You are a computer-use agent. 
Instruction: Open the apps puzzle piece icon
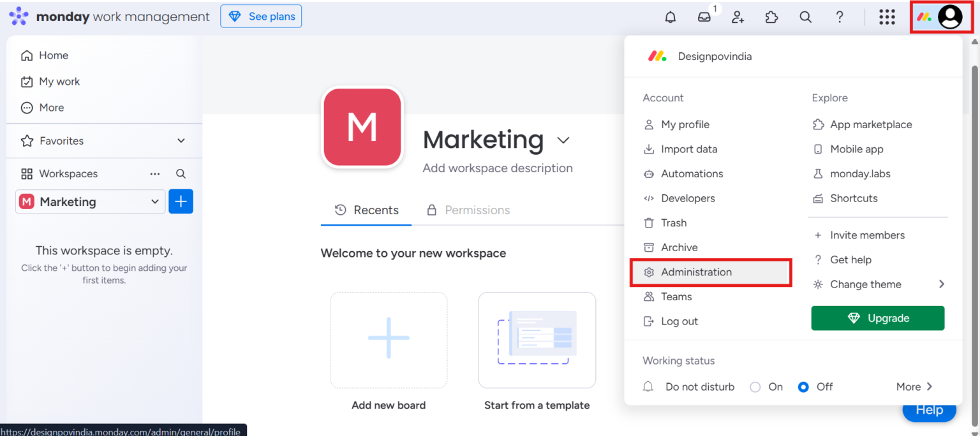(x=772, y=17)
